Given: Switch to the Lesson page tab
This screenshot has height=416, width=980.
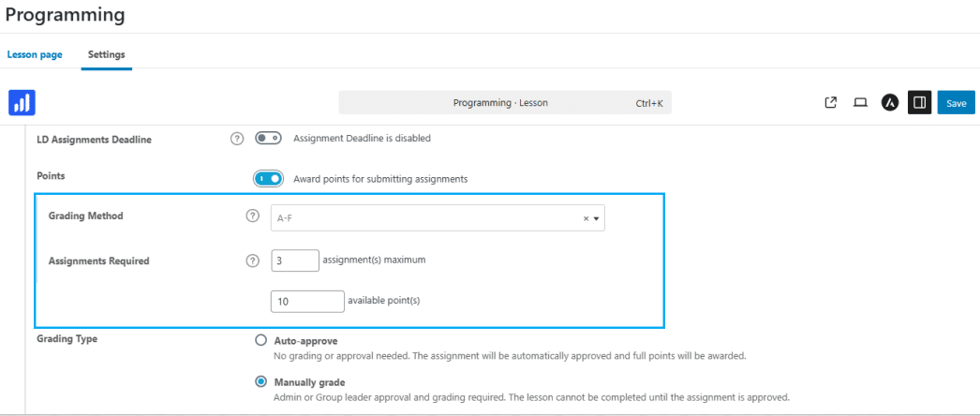Looking at the screenshot, I should 35,54.
